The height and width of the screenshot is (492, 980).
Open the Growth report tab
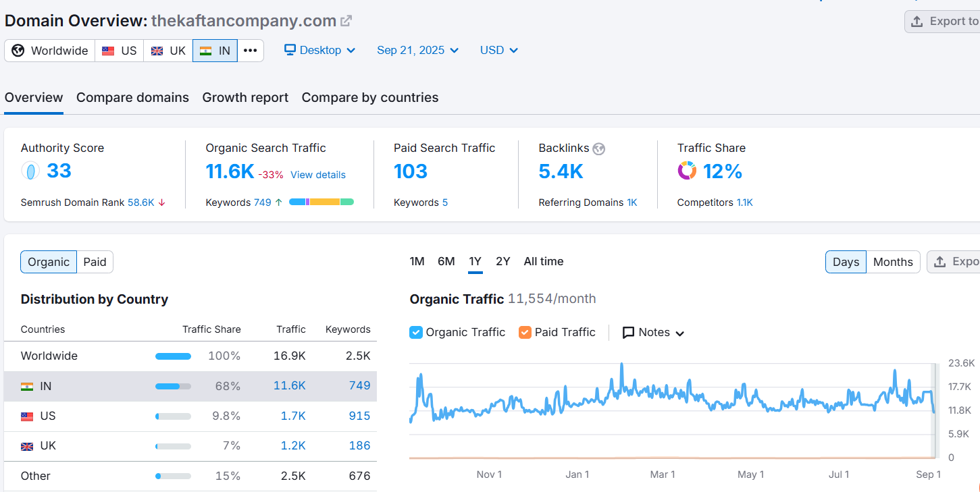coord(245,97)
